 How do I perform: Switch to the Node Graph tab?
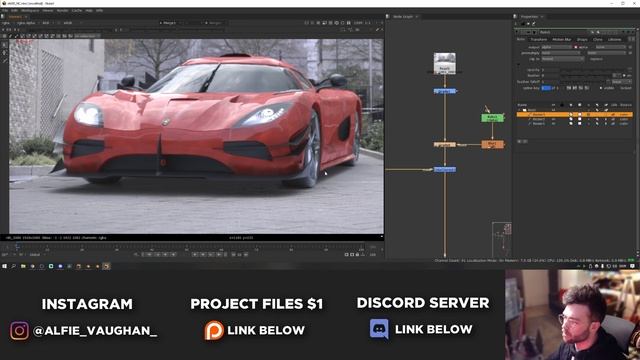click(402, 17)
